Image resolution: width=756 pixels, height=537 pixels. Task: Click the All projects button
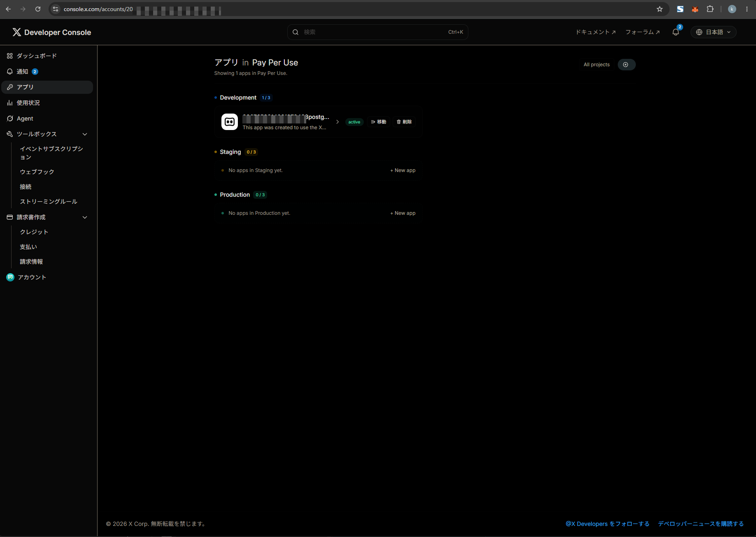click(x=596, y=65)
